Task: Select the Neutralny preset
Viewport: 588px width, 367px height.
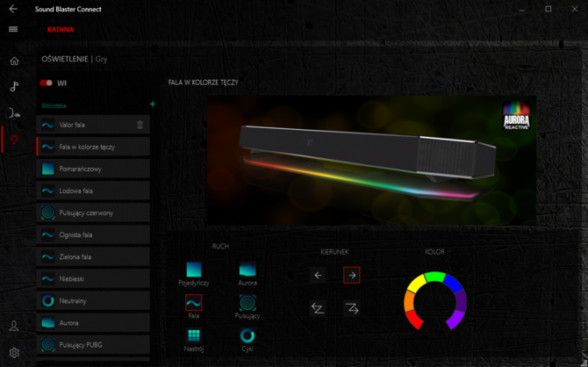Action: [x=93, y=301]
